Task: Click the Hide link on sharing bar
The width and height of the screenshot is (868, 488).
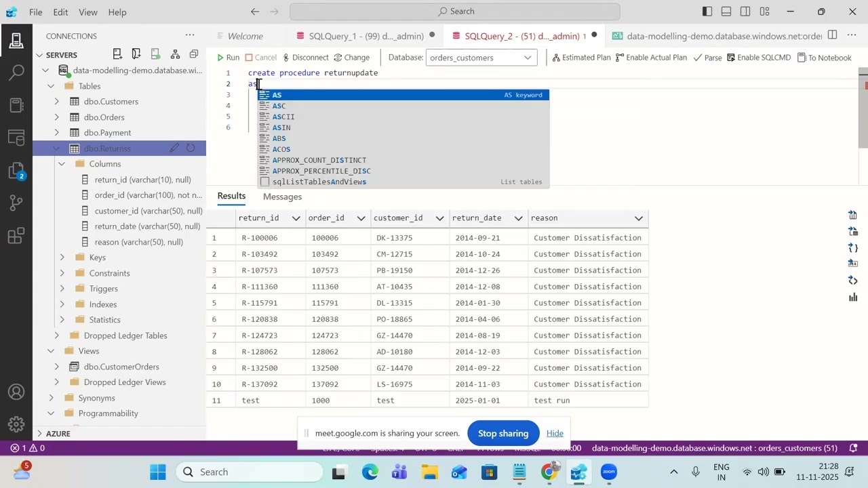Action: click(555, 433)
